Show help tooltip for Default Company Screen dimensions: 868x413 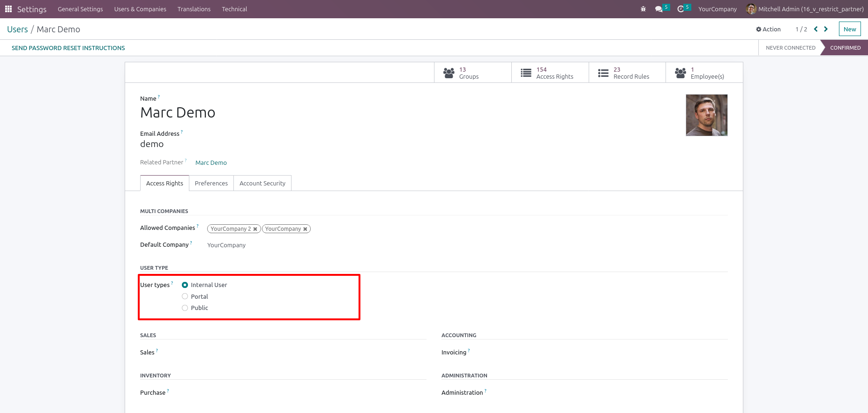tap(191, 243)
